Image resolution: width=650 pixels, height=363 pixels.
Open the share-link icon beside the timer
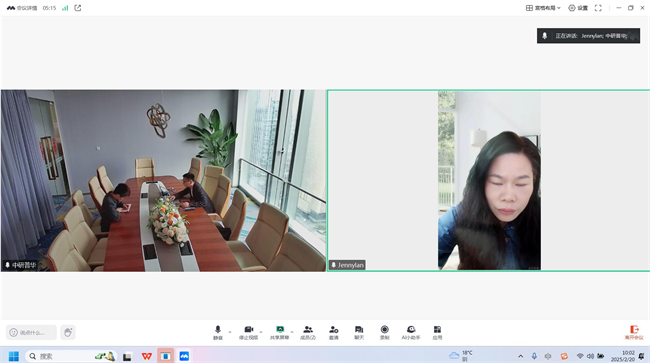[x=78, y=8]
